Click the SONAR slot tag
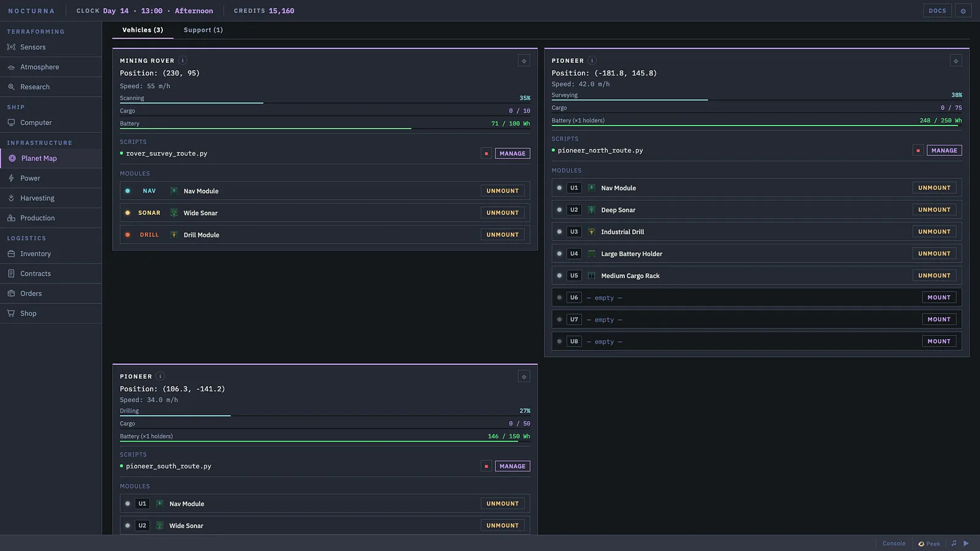Screen dimensions: 980x551 click(149, 213)
